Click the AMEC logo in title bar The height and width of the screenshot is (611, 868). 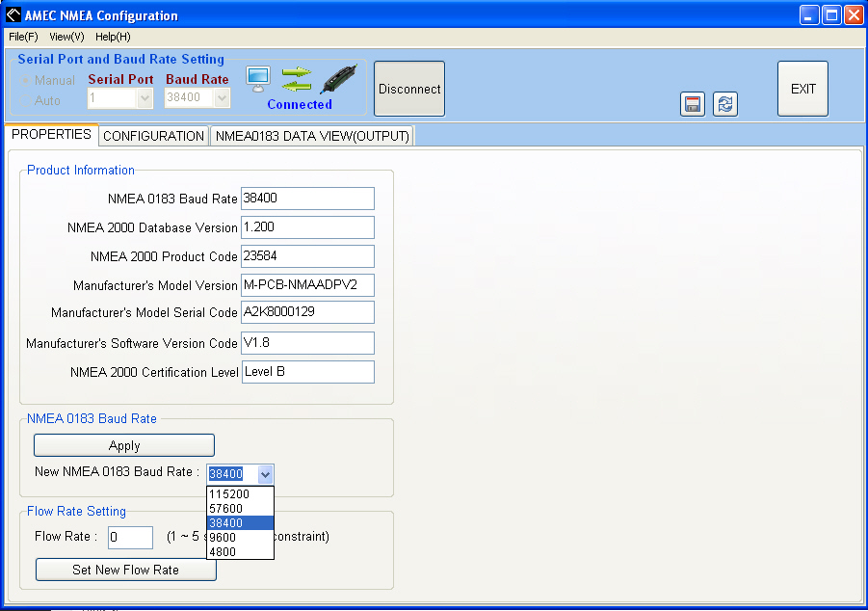tap(13, 15)
